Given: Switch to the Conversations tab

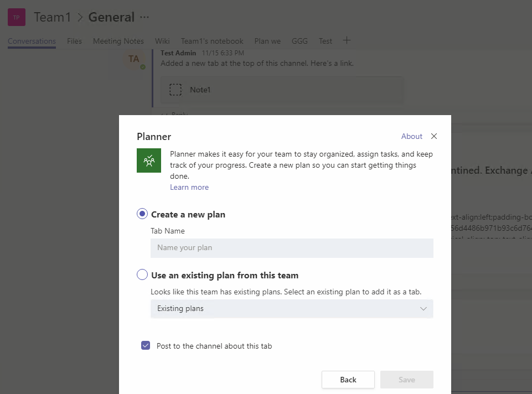Looking at the screenshot, I should point(32,41).
